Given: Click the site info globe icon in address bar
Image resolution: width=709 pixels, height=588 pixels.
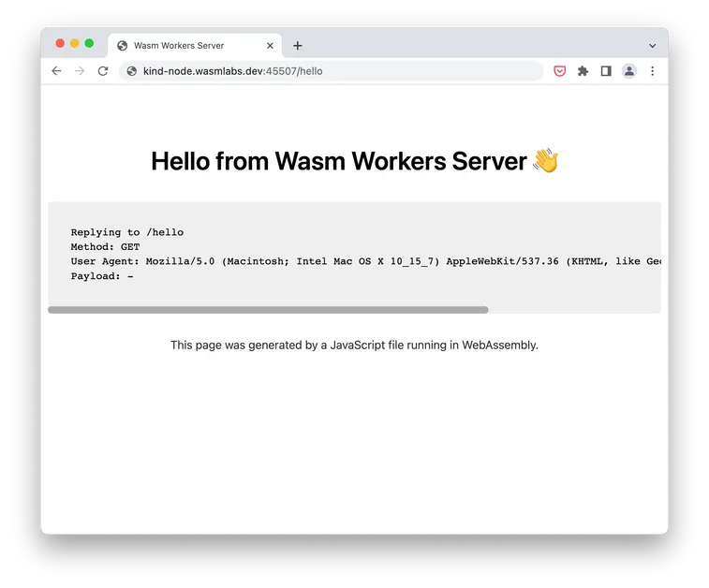Looking at the screenshot, I should pos(131,71).
